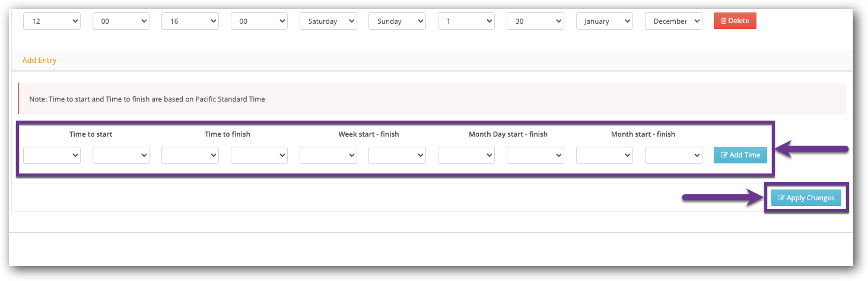Open the empty Month finish dropdown
This screenshot has height=281, width=868.
673,155
